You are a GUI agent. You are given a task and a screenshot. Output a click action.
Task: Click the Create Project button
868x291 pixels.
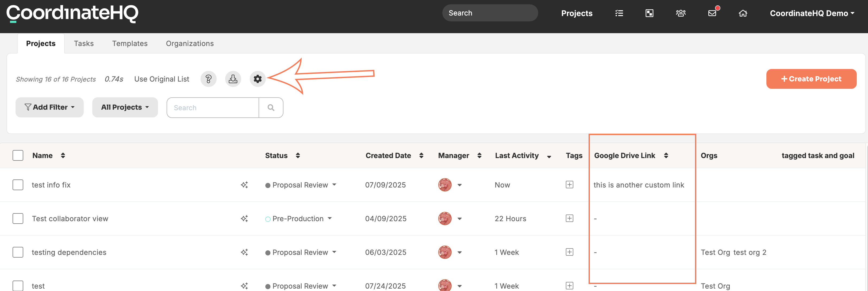[x=811, y=79]
